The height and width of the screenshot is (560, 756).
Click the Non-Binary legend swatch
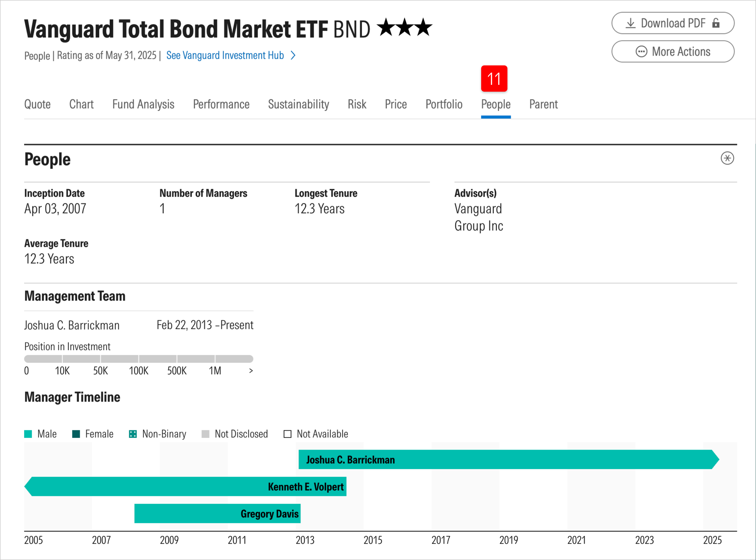[x=133, y=434]
